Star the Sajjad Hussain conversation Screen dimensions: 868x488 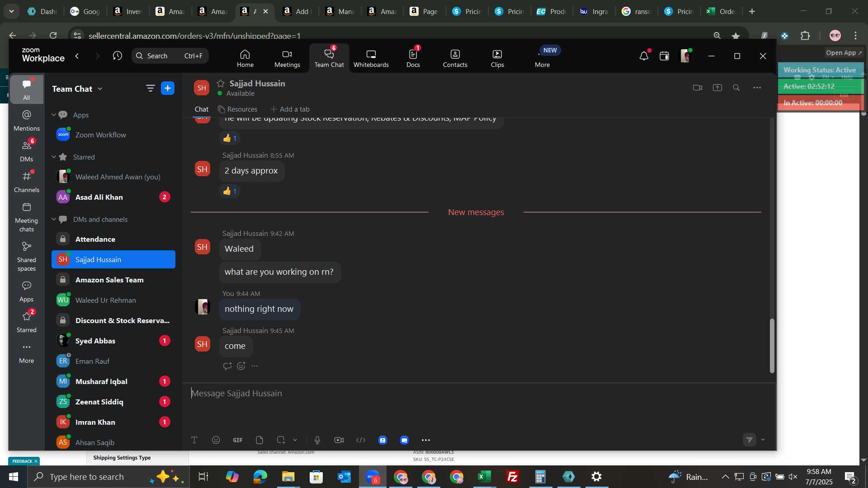point(221,83)
